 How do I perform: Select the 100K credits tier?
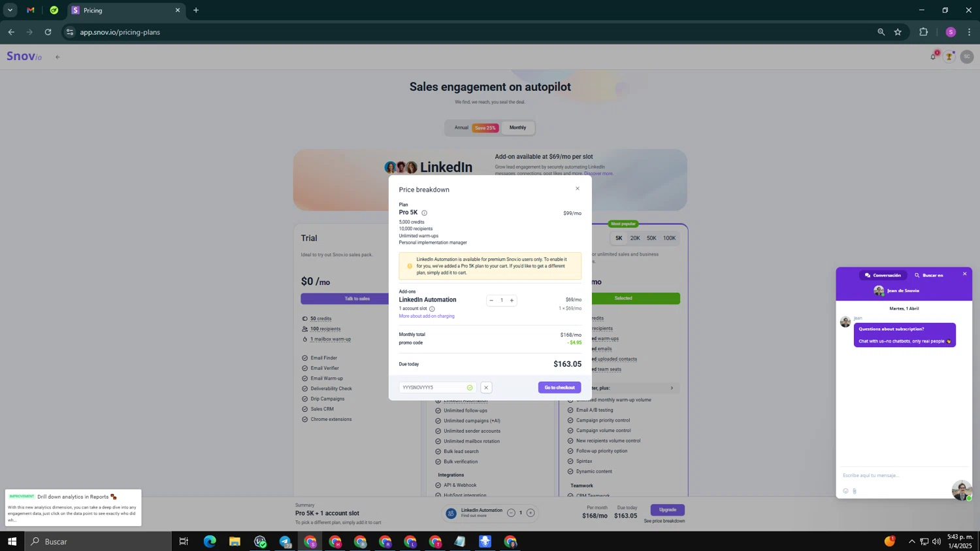point(670,239)
